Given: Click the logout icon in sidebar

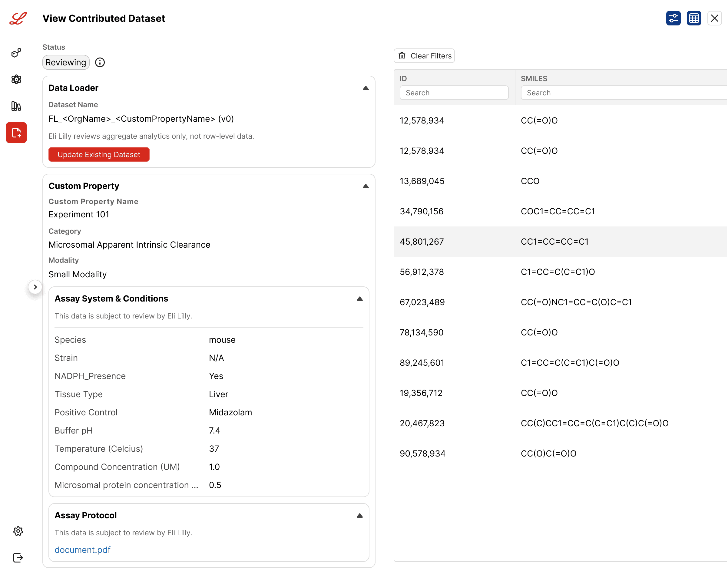Looking at the screenshot, I should point(18,558).
